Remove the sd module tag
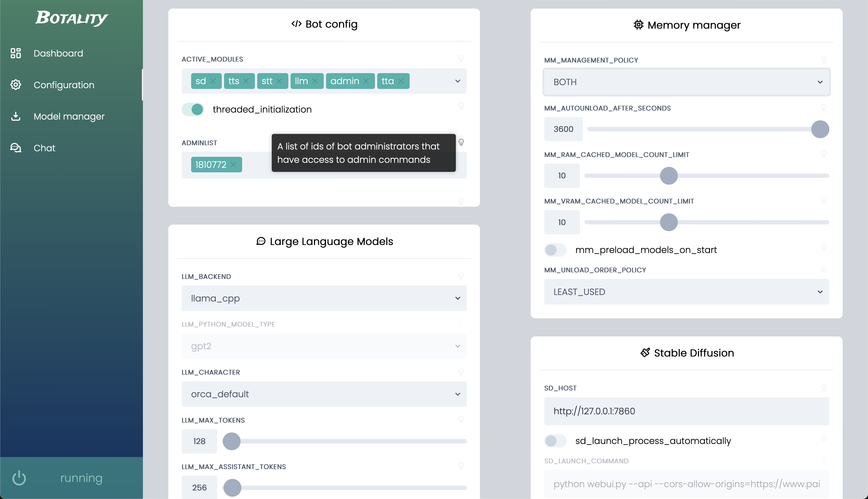Image resolution: width=868 pixels, height=499 pixels. click(x=213, y=81)
